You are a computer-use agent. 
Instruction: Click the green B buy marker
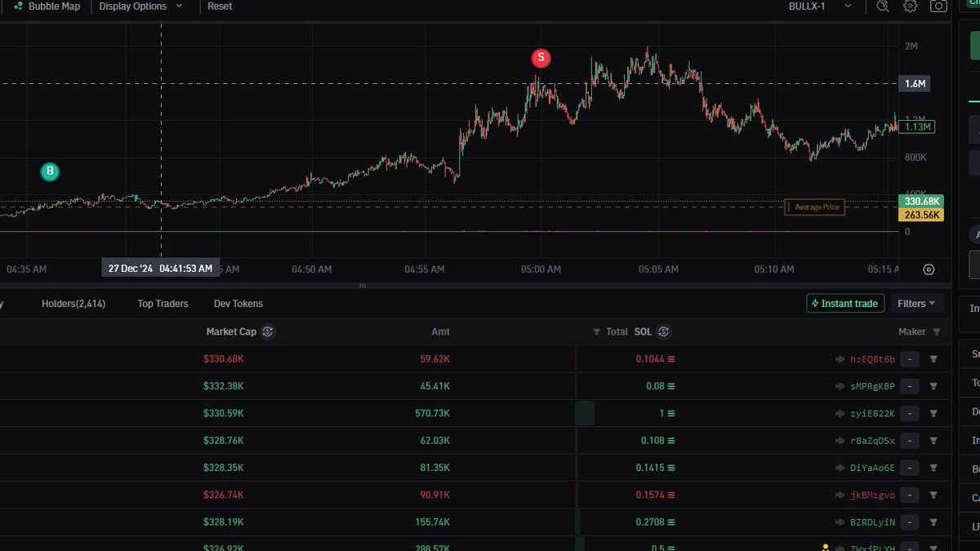pos(50,171)
